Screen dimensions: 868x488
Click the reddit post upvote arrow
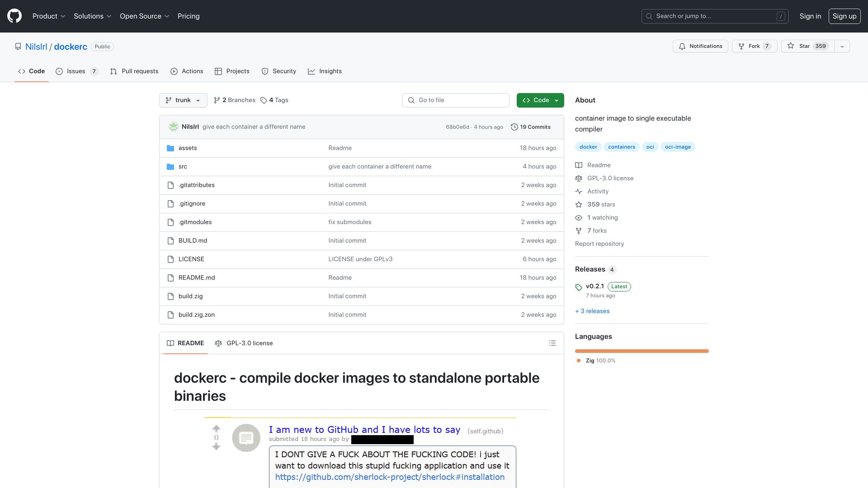216,428
